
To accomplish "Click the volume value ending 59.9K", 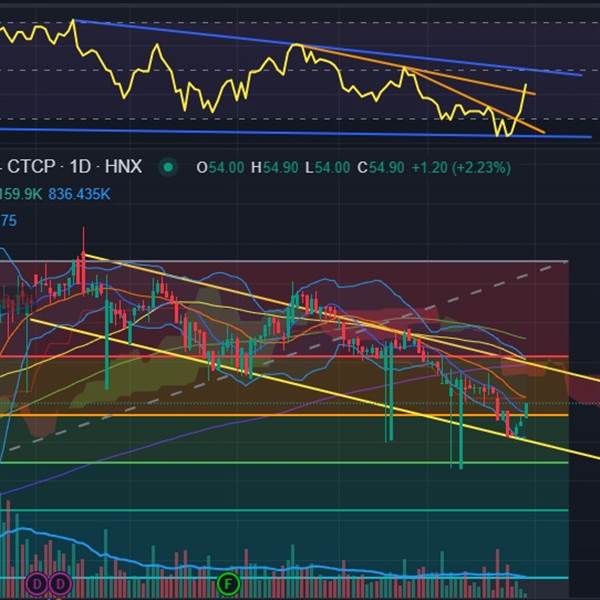I will point(21,194).
